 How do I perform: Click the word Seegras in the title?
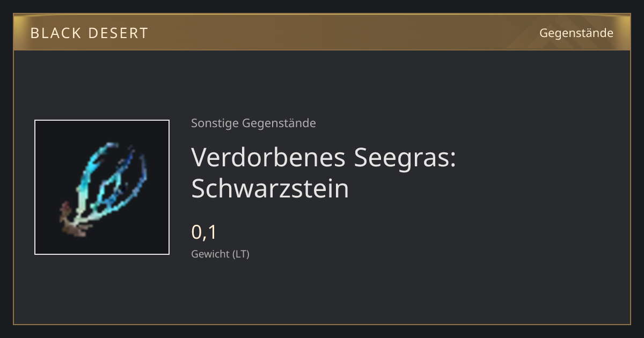[x=405, y=158]
